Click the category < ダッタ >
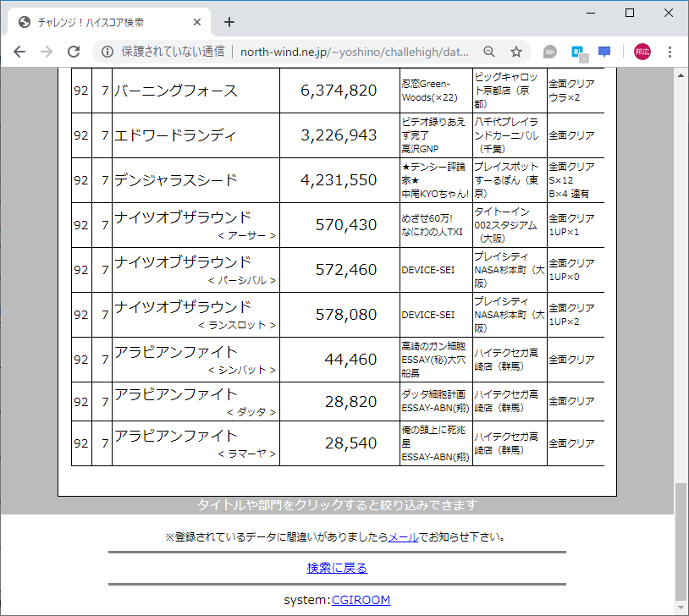Image resolution: width=689 pixels, height=616 pixels. 251,412
